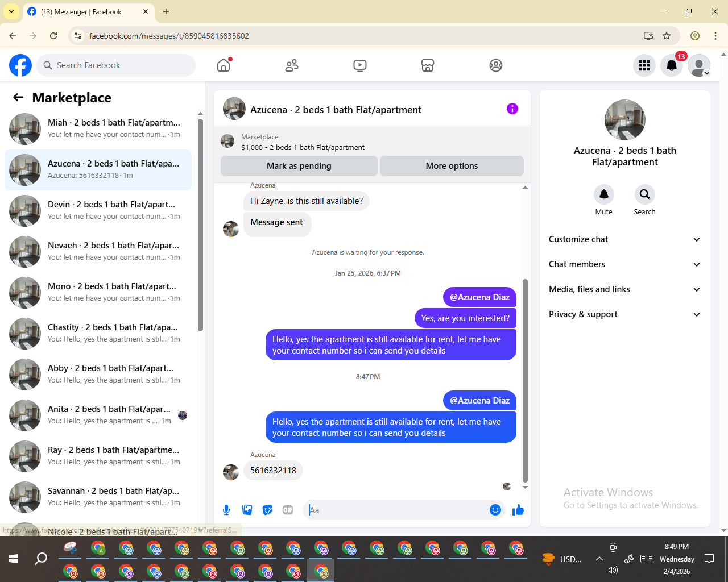Open the Facebook home logo
Viewport: 728px width, 582px height.
pos(20,65)
